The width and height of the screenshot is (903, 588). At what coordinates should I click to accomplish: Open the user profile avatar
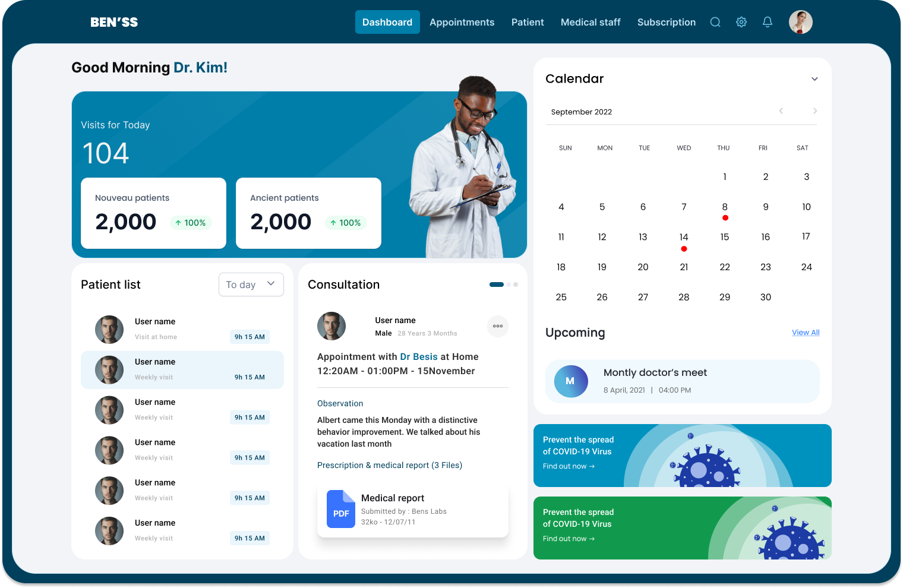800,22
